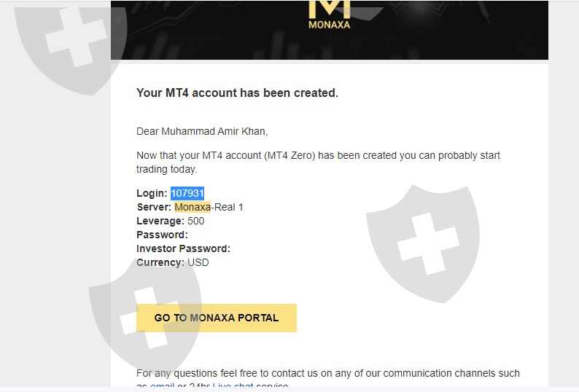Click the highlighted Monaxa server word

(x=192, y=207)
